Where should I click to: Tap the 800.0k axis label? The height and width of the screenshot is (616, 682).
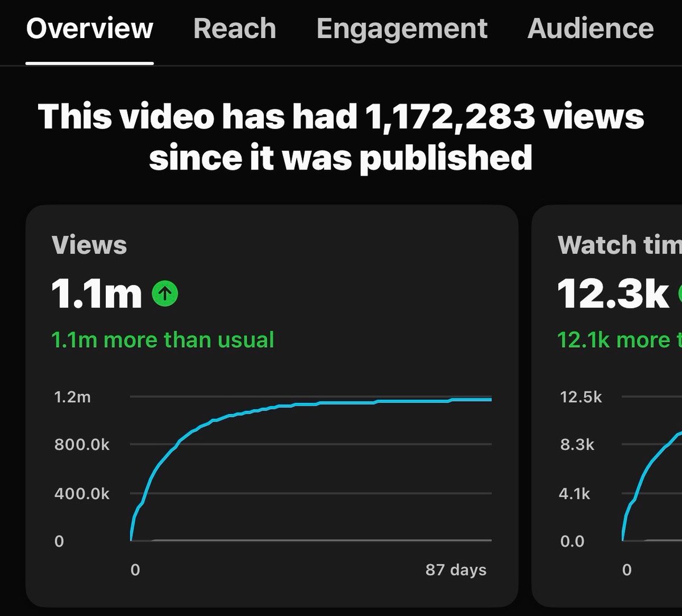[82, 444]
